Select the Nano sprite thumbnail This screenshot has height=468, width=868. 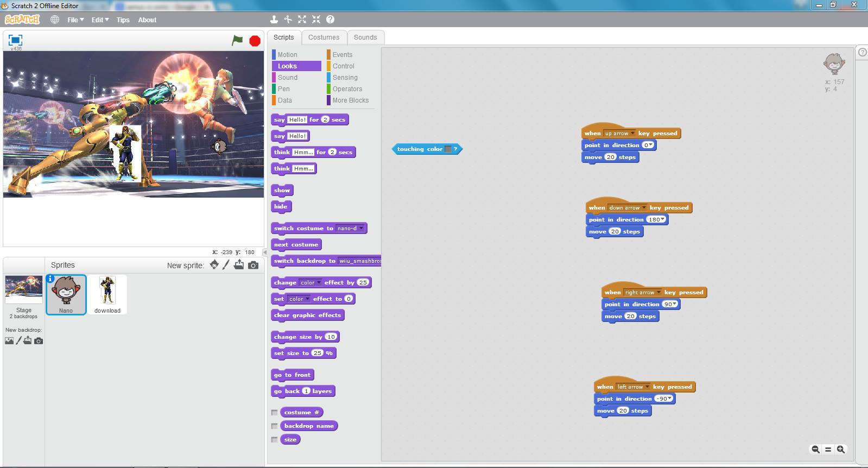[x=66, y=294]
